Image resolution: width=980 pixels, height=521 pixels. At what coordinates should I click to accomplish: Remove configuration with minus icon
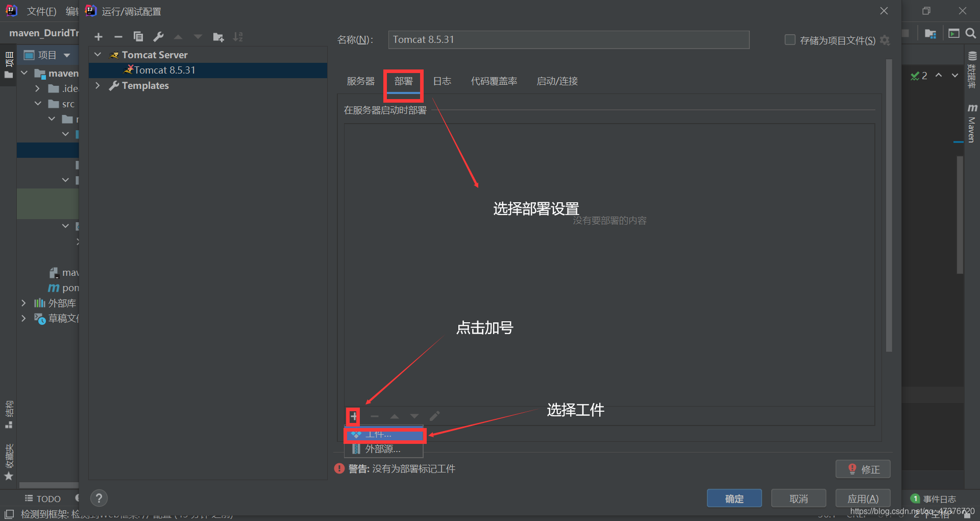(x=118, y=37)
